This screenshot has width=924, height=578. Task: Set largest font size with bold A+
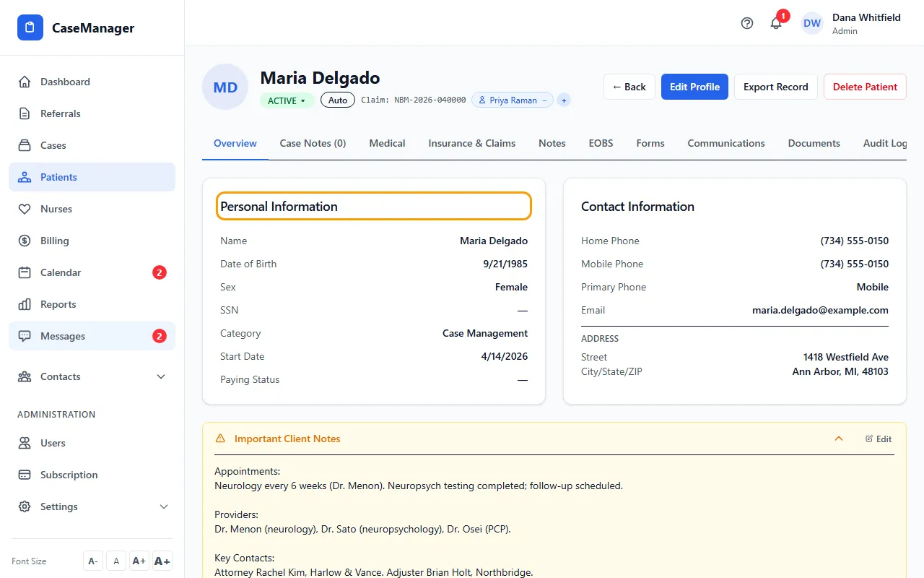click(x=162, y=561)
